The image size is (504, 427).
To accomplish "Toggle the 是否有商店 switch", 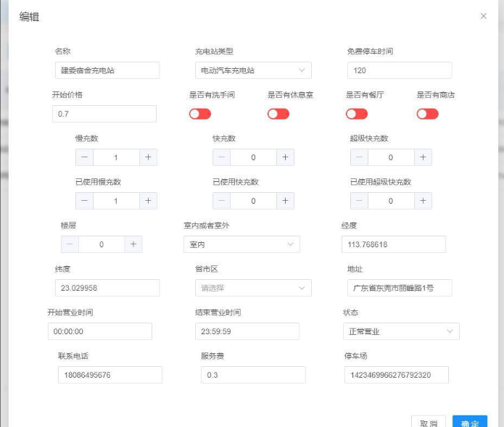I will [x=427, y=114].
